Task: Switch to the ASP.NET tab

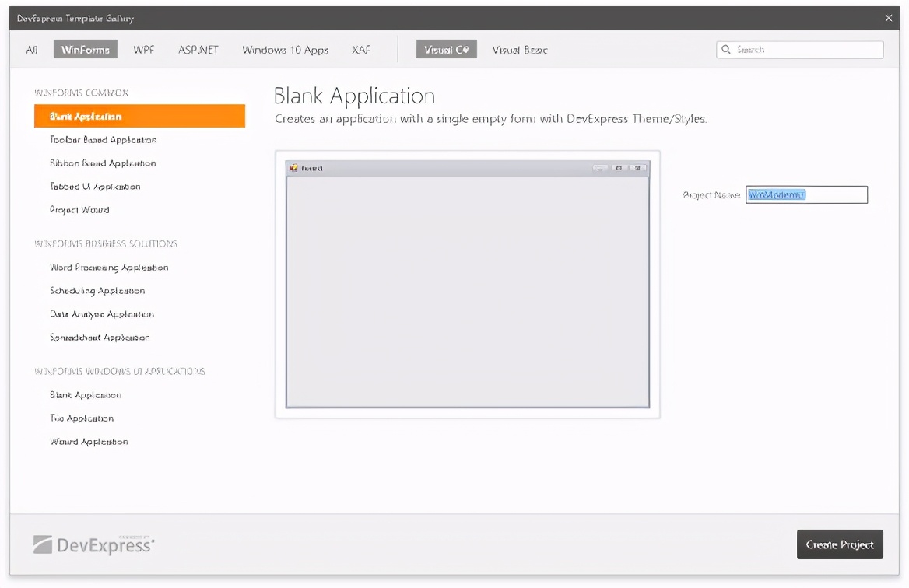Action: pyautogui.click(x=198, y=50)
